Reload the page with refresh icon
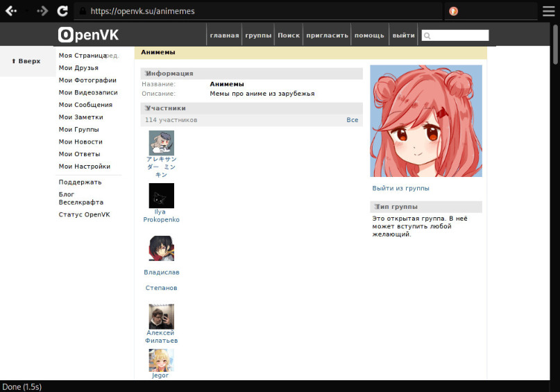This screenshot has height=392, width=560. [x=62, y=11]
